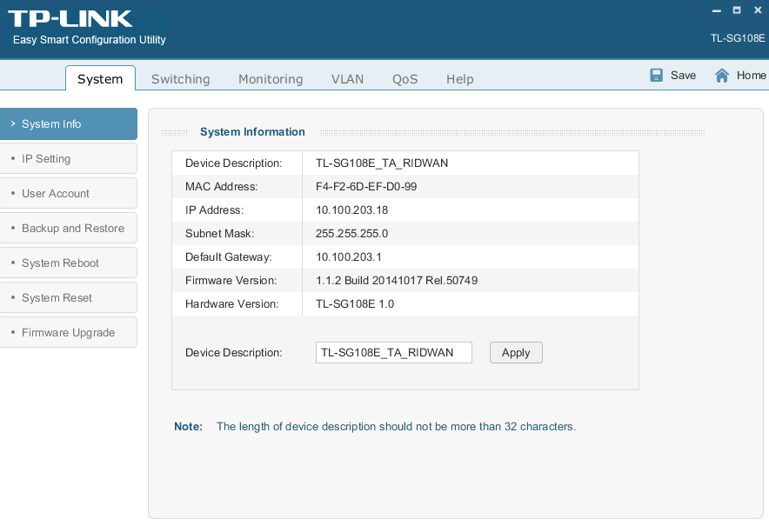Select IP address value 10.100.203.18

click(351, 210)
